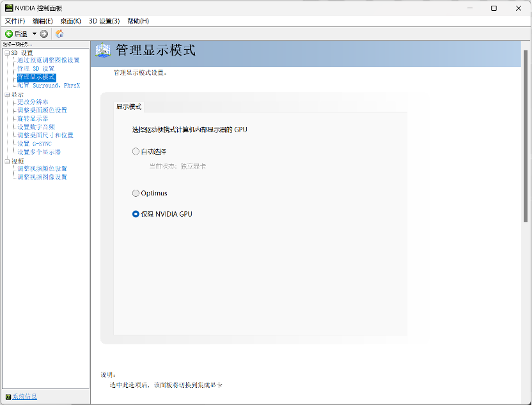Open 调整桌面尺寸和位置 in the tree

(45, 135)
